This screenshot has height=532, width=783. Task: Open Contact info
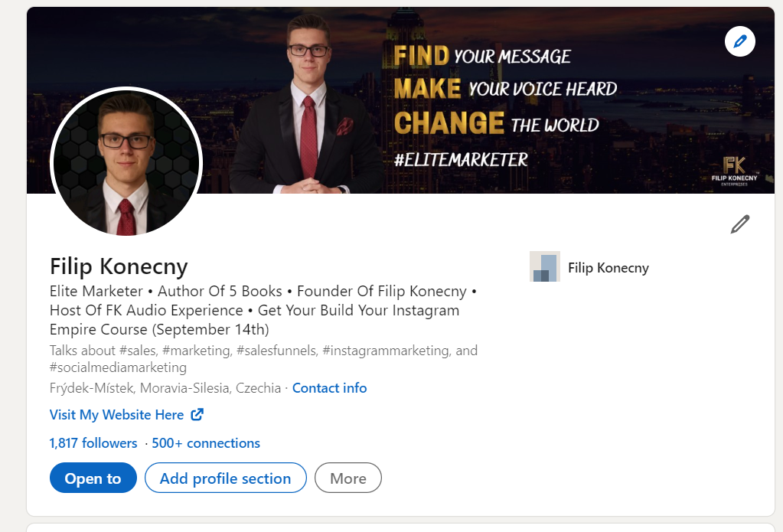(329, 387)
